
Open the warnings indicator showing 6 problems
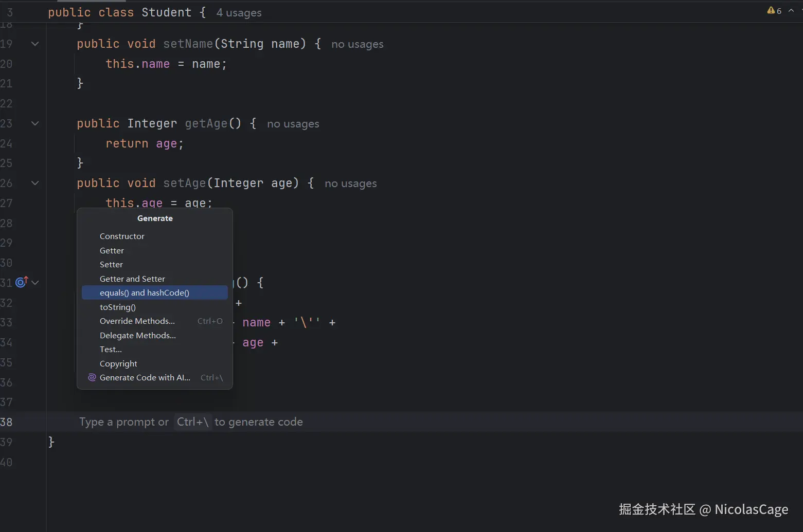click(774, 11)
